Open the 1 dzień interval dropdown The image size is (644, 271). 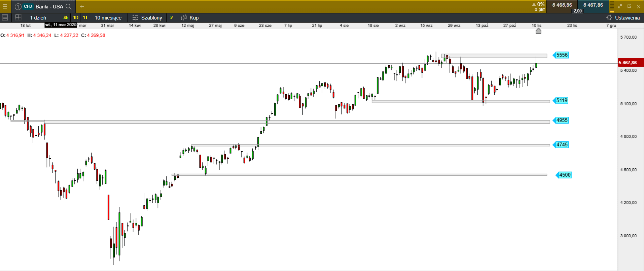coord(38,18)
